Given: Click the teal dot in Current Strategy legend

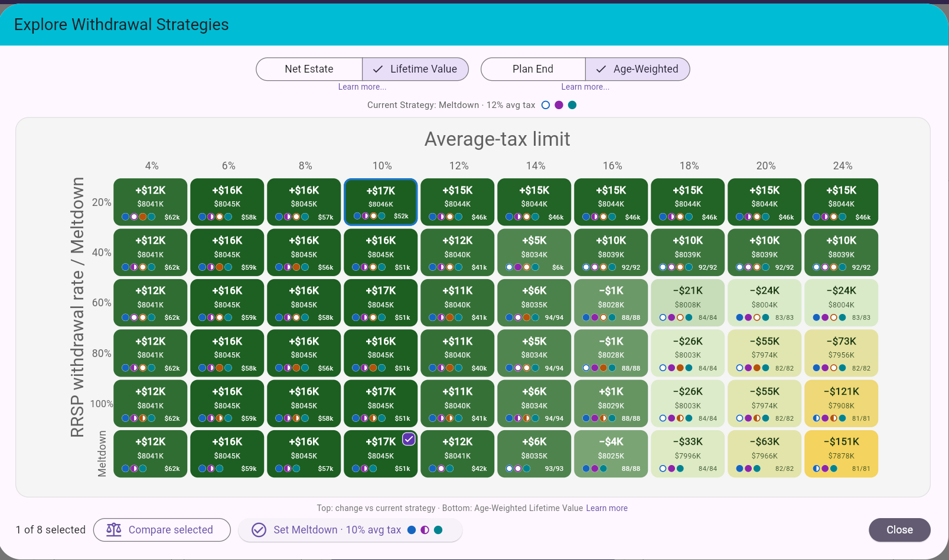Looking at the screenshot, I should (x=572, y=105).
